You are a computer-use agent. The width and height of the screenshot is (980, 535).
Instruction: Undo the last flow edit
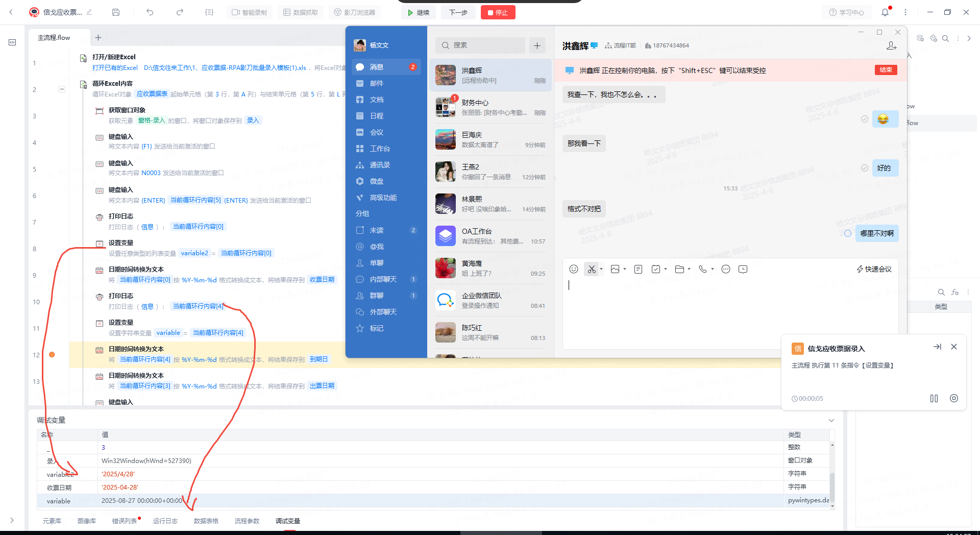pos(150,12)
